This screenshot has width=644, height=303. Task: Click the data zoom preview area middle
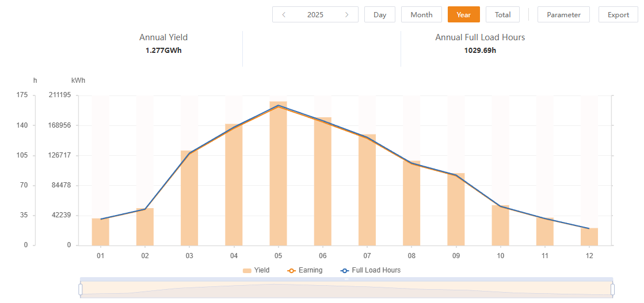346,289
